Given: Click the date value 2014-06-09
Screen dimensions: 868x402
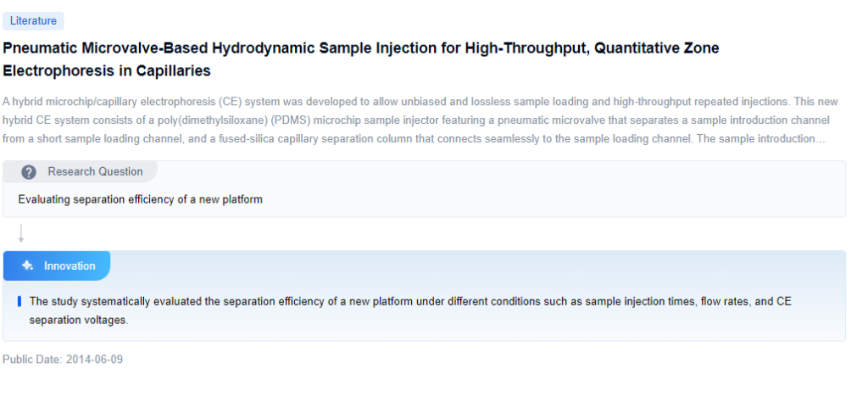Looking at the screenshot, I should 94,360.
